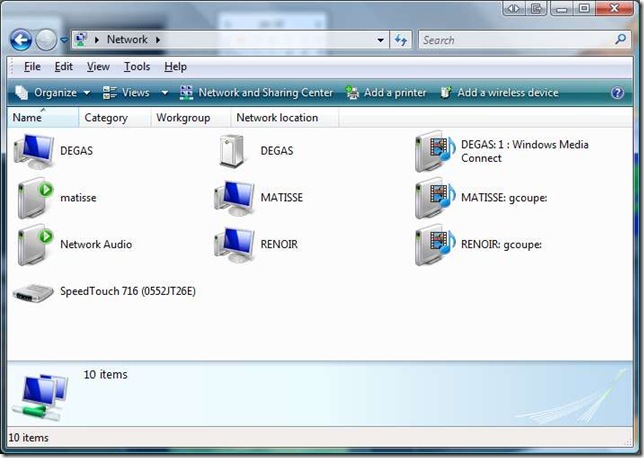This screenshot has height=458, width=644.
Task: Select the matisse media player icon
Action: click(35, 198)
